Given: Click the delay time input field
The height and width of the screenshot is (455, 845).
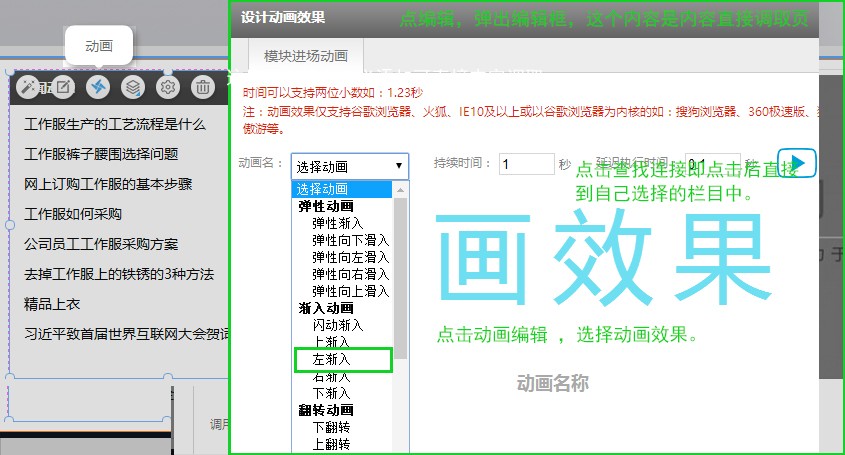Looking at the screenshot, I should pyautogui.click(x=711, y=165).
